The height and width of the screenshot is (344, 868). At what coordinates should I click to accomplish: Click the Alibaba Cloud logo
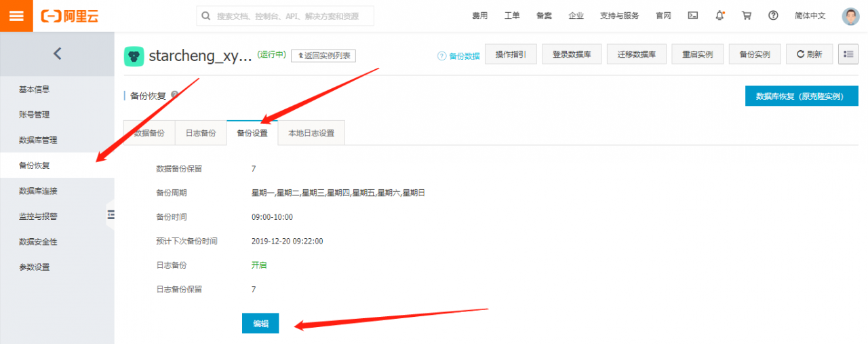[69, 16]
